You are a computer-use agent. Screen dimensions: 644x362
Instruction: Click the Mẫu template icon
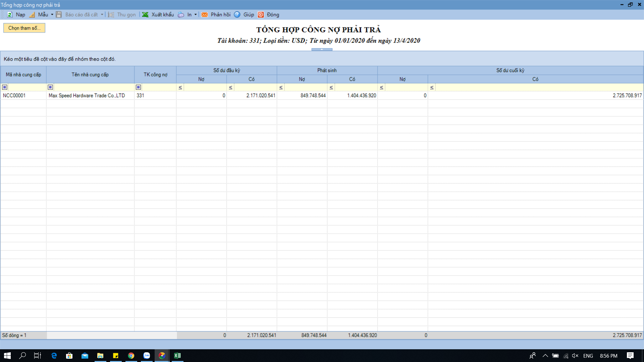pyautogui.click(x=32, y=15)
